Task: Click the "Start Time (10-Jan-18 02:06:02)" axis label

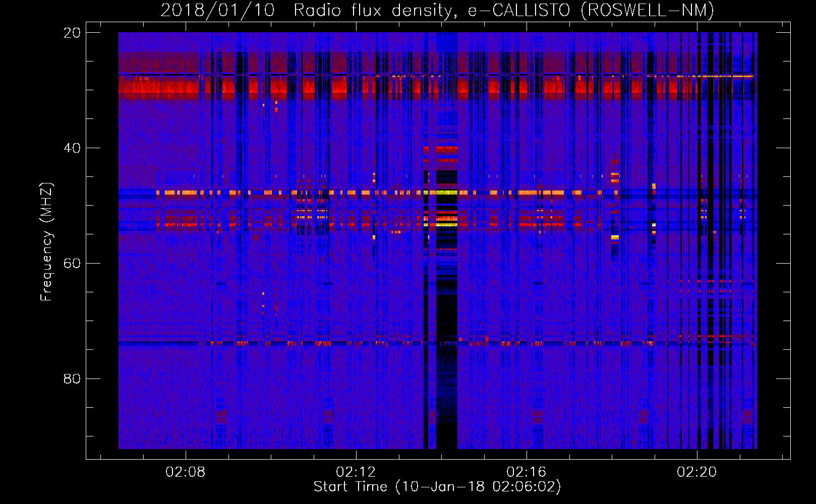Action: 437,487
